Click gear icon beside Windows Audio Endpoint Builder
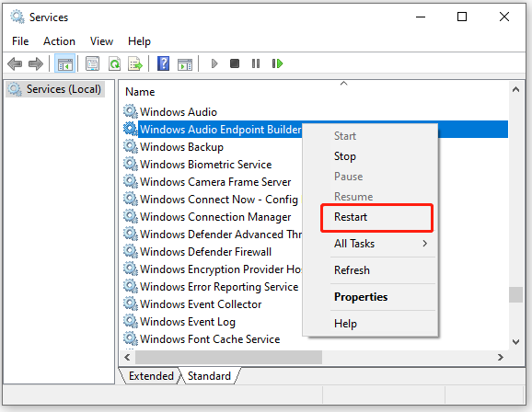This screenshot has height=412, width=532. (x=131, y=129)
